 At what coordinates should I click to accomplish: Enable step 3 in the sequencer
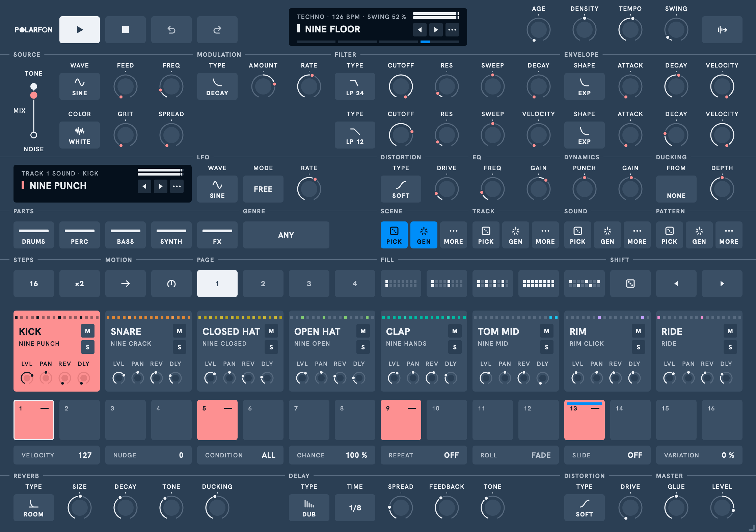[126, 420]
